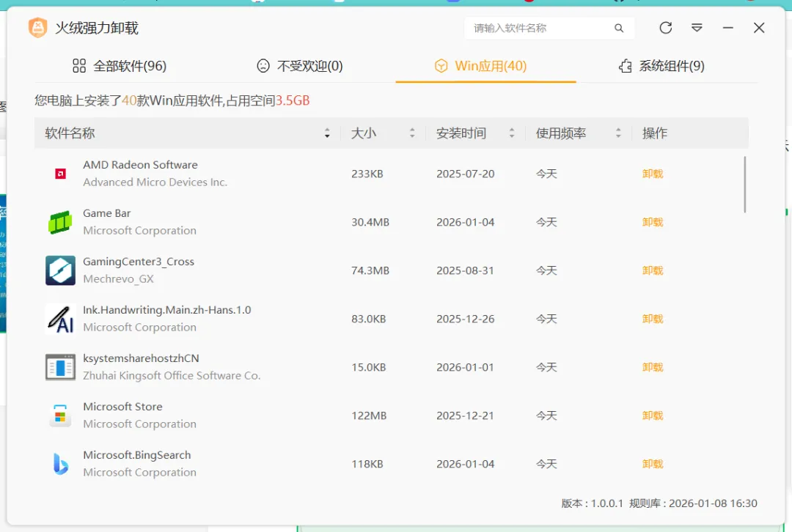Click the GamingCenter3_Cross app icon
The width and height of the screenshot is (792, 532).
[x=60, y=270]
